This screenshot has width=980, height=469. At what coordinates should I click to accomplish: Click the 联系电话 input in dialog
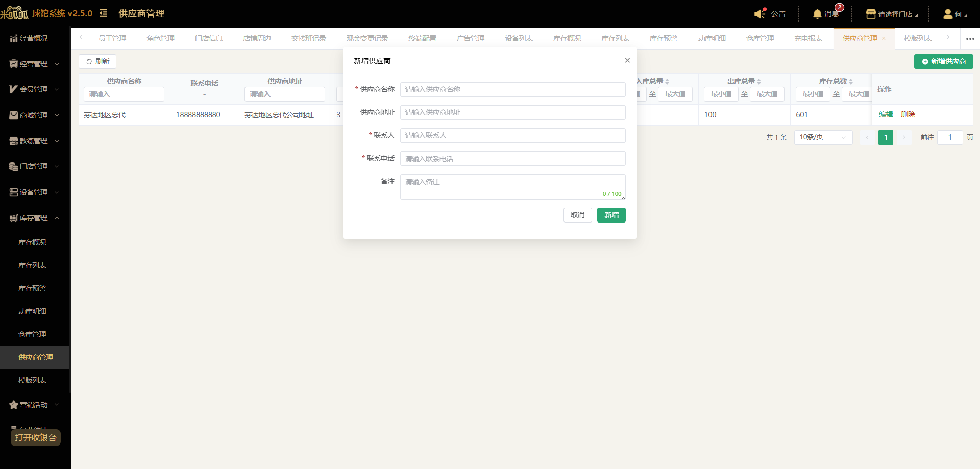[512, 159]
